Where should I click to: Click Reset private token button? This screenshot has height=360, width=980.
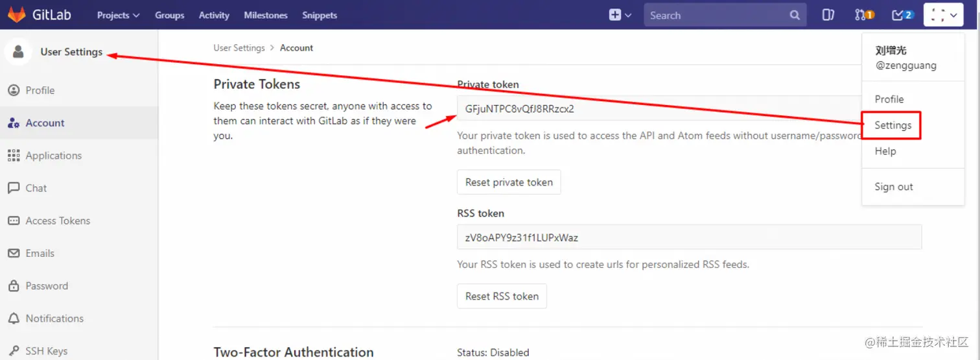(x=509, y=182)
